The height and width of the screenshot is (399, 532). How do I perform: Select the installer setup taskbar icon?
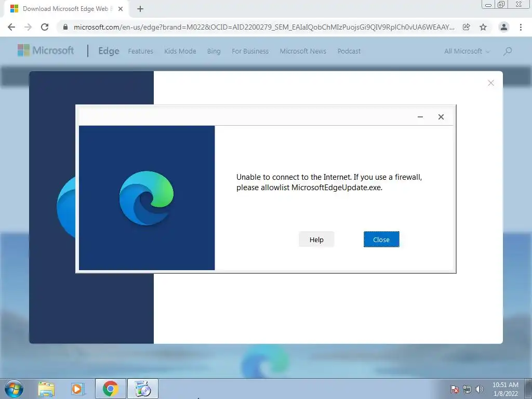coord(143,389)
